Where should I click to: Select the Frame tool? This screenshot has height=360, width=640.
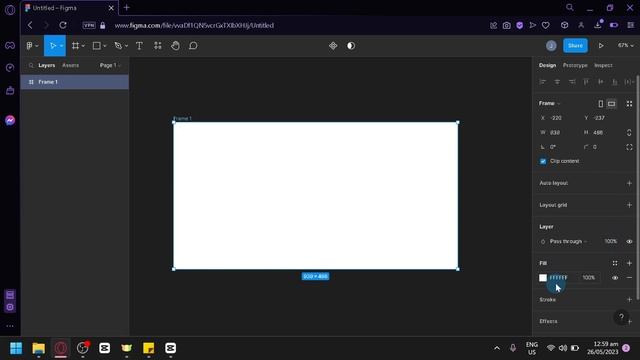(75, 46)
